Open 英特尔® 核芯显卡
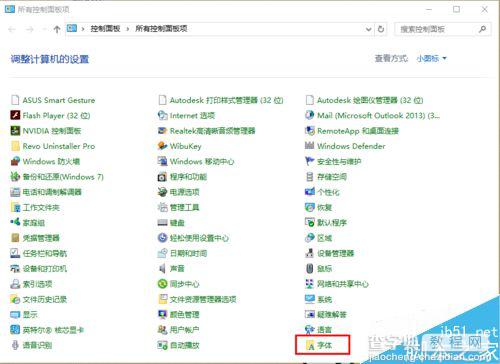The image size is (500, 364). coord(47,330)
